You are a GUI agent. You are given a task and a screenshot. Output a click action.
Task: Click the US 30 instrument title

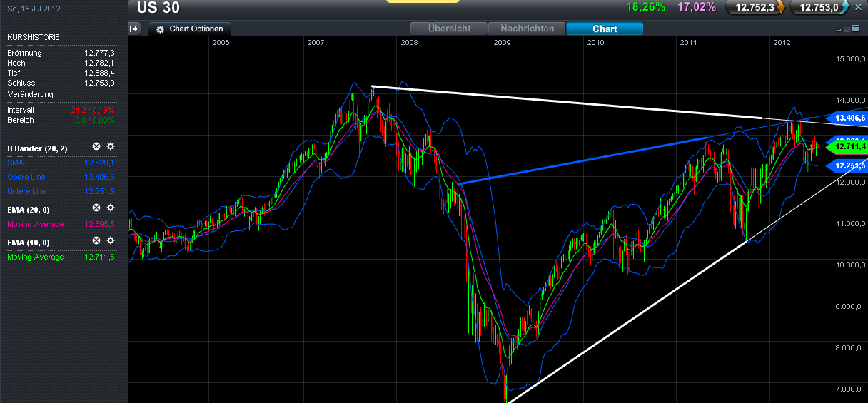tap(158, 8)
